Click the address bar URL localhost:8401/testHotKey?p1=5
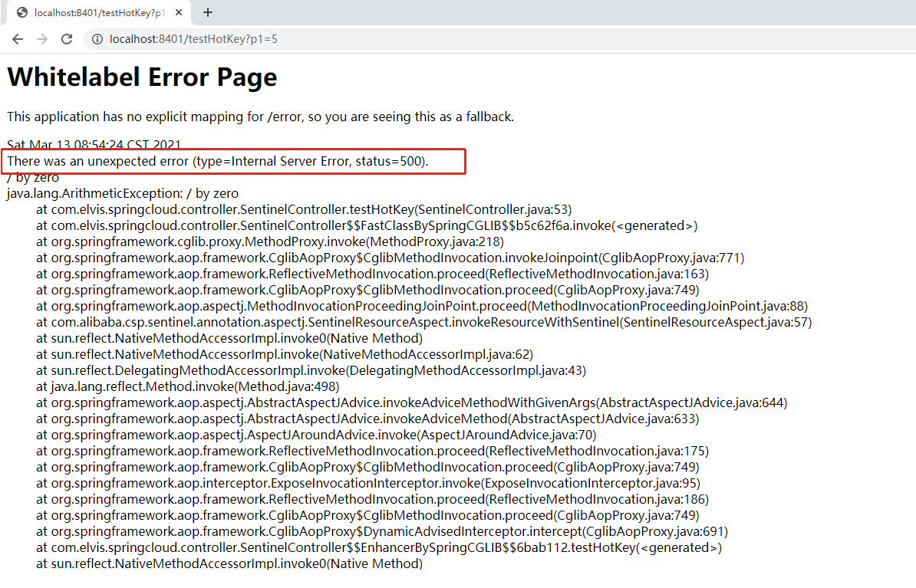 [193, 39]
